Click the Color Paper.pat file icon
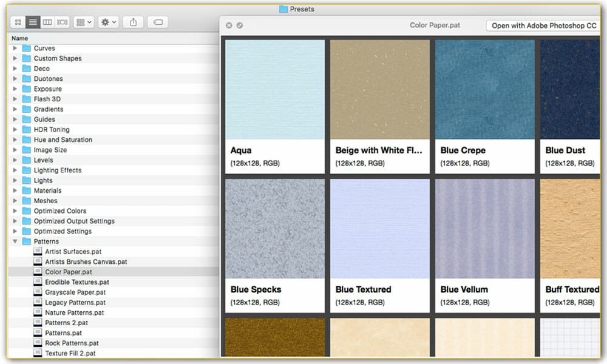 pyautogui.click(x=38, y=272)
